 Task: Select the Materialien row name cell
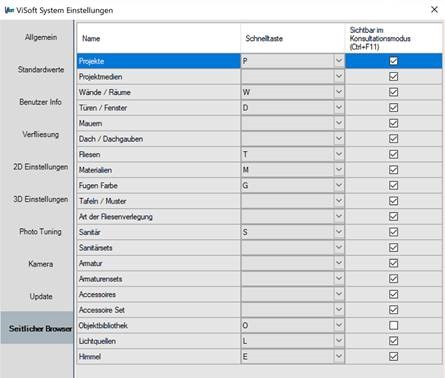[159, 170]
